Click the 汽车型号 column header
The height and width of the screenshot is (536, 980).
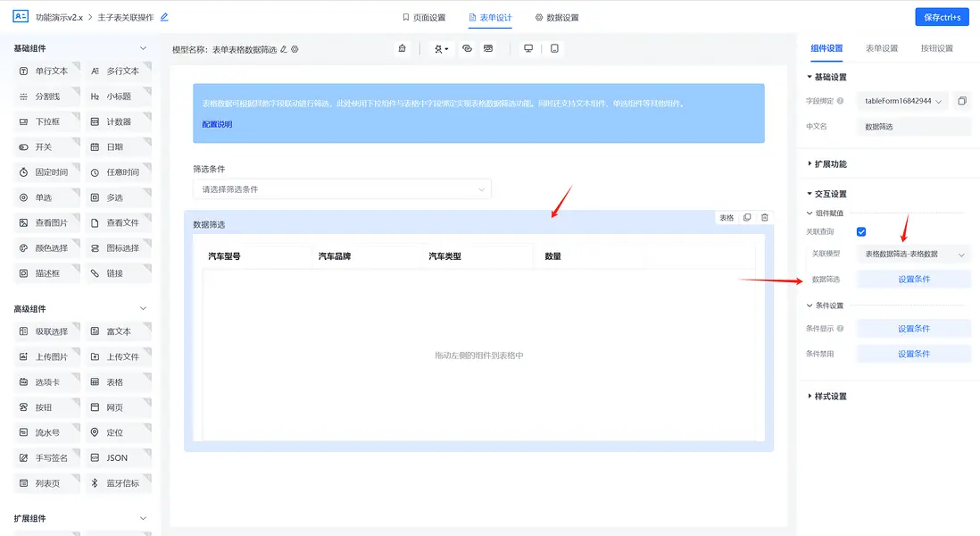[224, 256]
